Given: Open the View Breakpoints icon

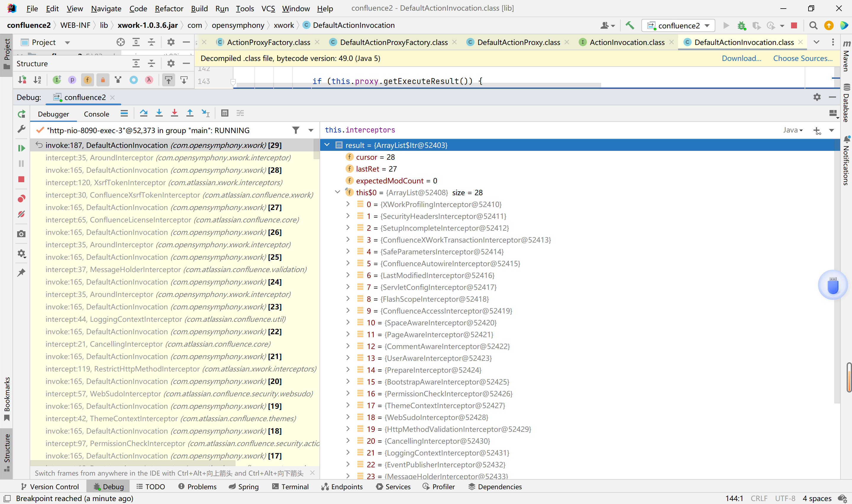Looking at the screenshot, I should coord(21,198).
